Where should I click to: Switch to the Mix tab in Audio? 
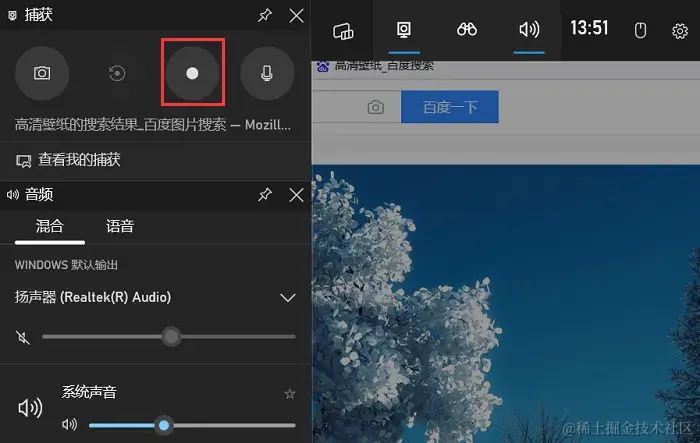50,226
